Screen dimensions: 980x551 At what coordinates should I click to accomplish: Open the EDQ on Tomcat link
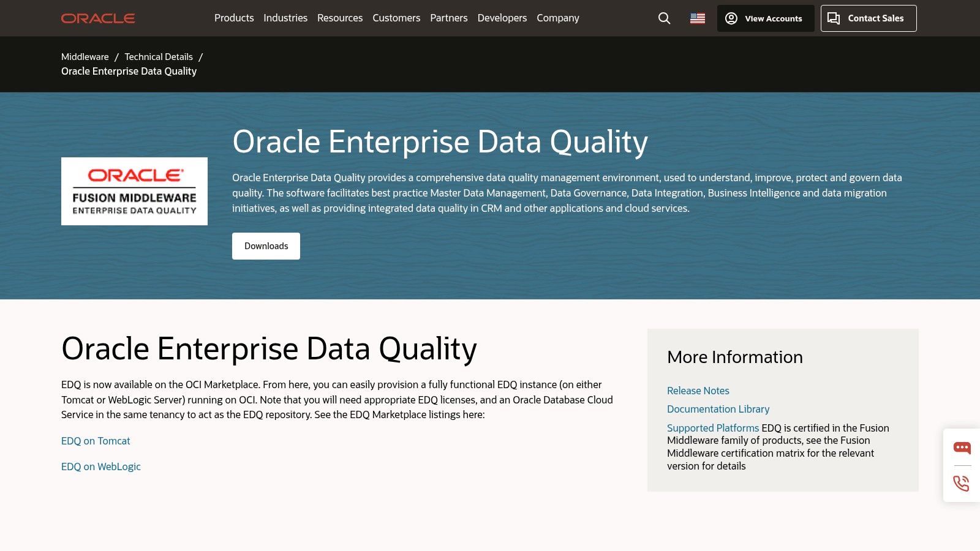[x=96, y=441]
